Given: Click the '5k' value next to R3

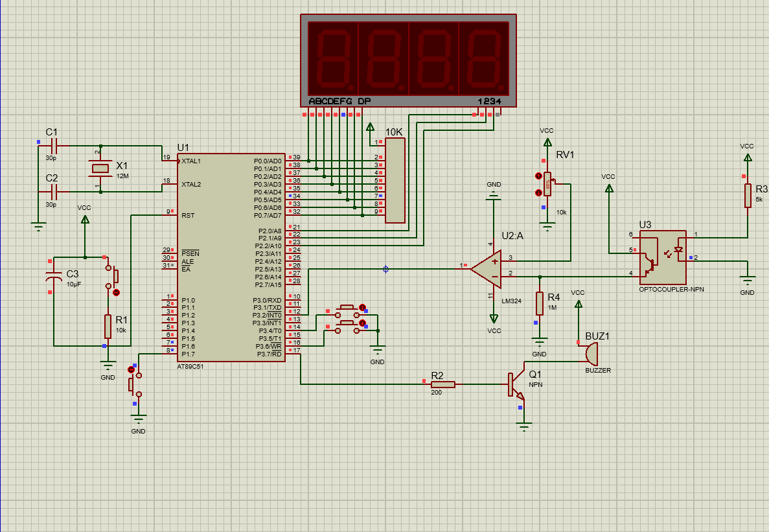Looking at the screenshot, I should 759,200.
